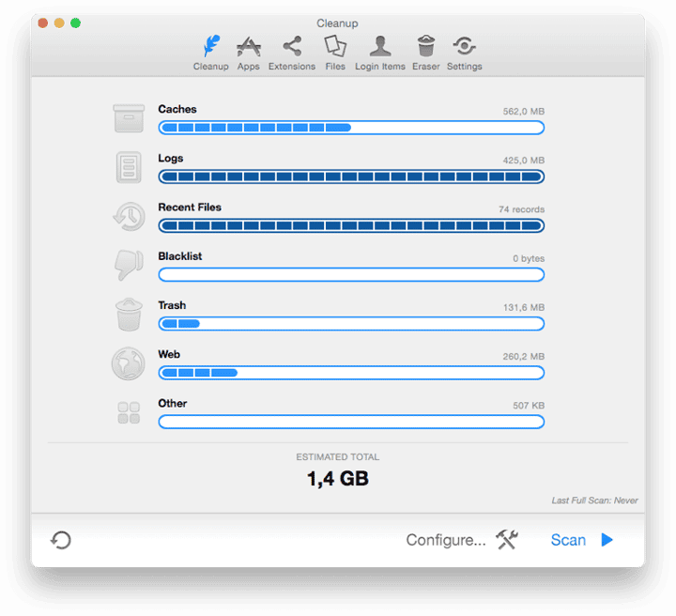Click the Trash progress bar
The width and height of the screenshot is (676, 616).
(x=351, y=324)
